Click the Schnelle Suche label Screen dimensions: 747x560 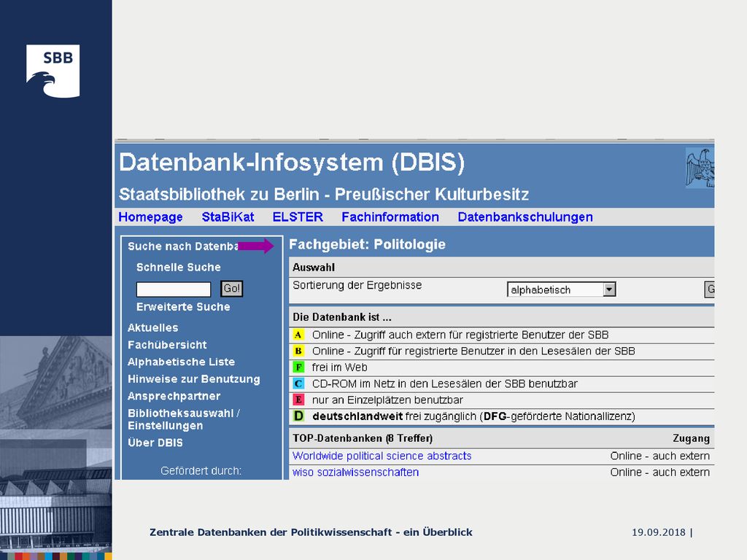tap(179, 267)
